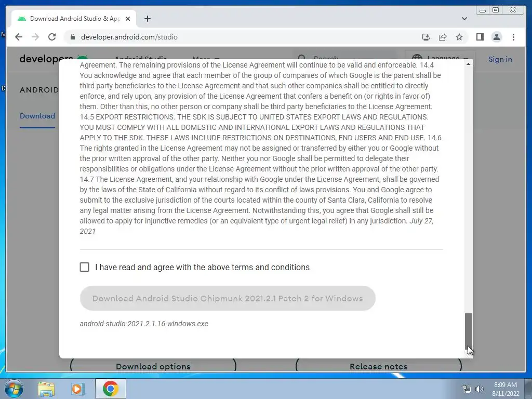The width and height of the screenshot is (532, 399).
Task: Open a new tab with plus button
Action: (147, 19)
